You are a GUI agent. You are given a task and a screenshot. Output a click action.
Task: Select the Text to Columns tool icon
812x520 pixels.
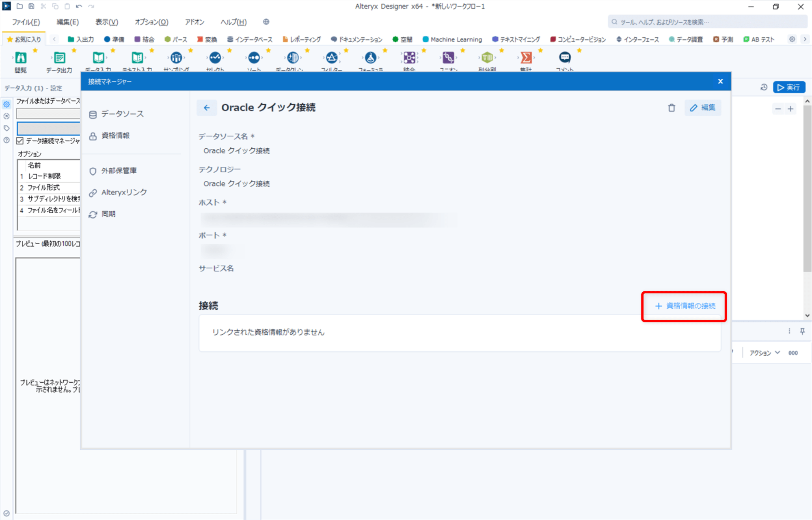coord(487,58)
